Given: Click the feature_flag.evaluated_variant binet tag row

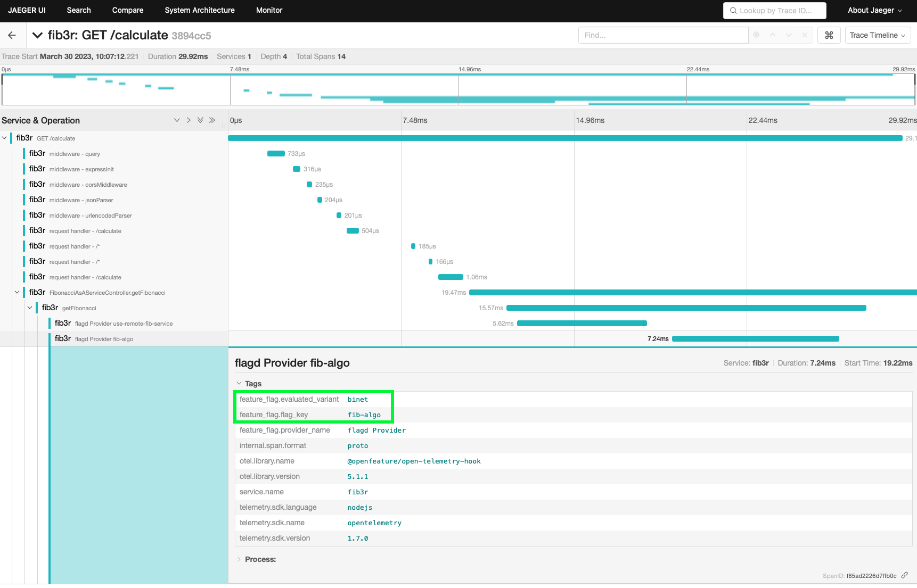Looking at the screenshot, I should point(574,399).
